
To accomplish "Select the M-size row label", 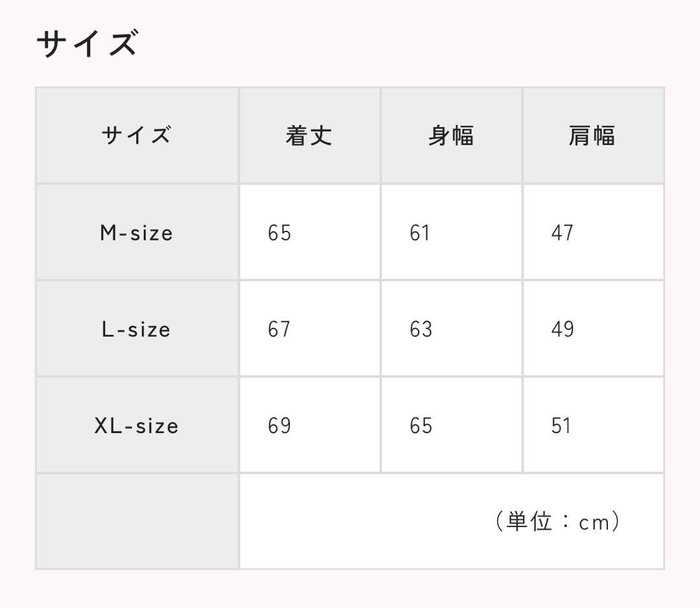I will click(136, 233).
